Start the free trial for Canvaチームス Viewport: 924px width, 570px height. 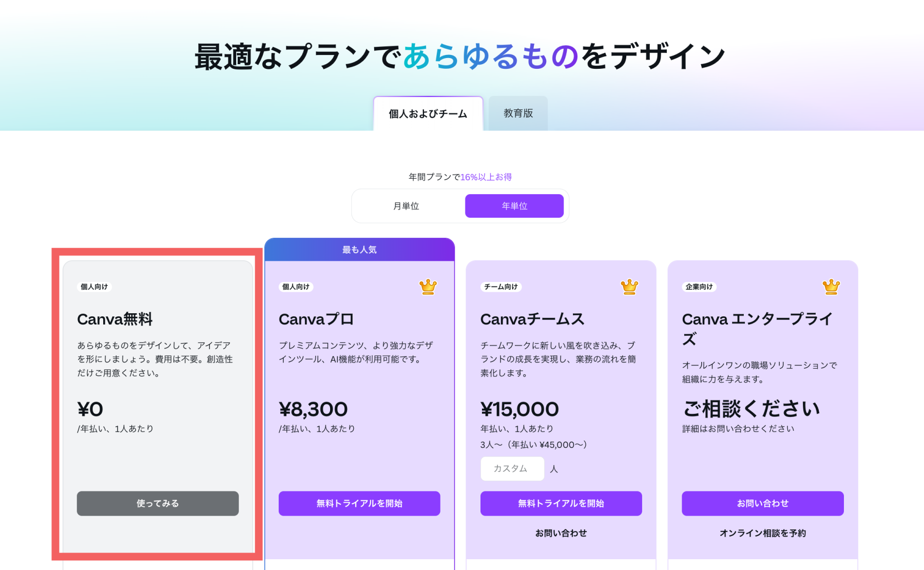pyautogui.click(x=561, y=503)
